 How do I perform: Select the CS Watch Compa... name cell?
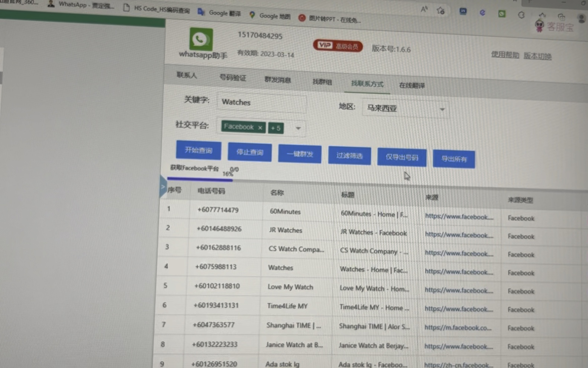coord(296,249)
